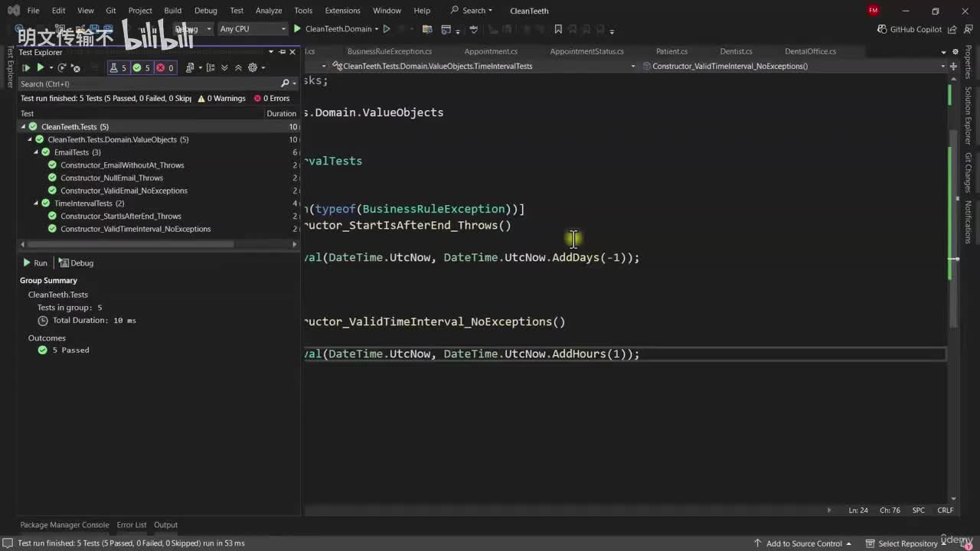Open the Any CPU platform dropdown
The image size is (980, 551).
(x=252, y=29)
